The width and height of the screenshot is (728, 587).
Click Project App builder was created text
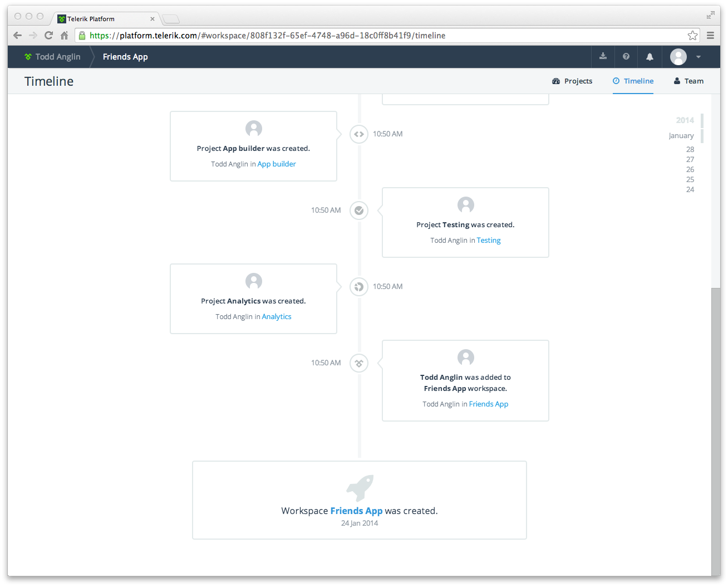(x=254, y=149)
